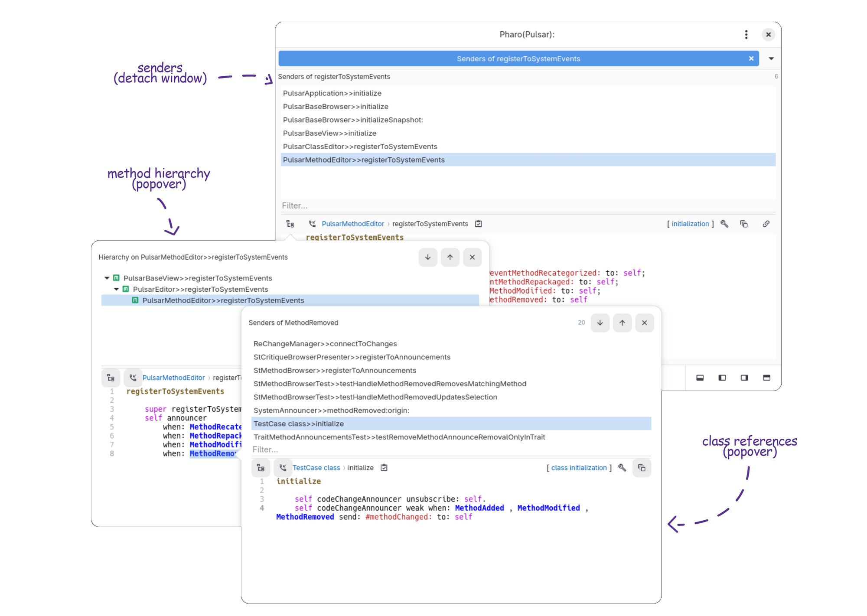867x616 pixels.
Task: Open the class initialization protocol link
Action: tap(579, 468)
